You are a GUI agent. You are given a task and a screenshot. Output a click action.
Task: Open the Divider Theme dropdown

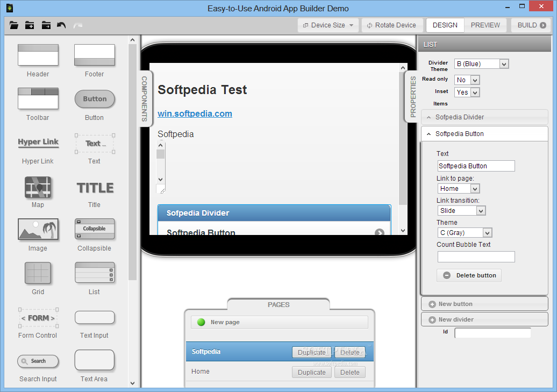481,64
